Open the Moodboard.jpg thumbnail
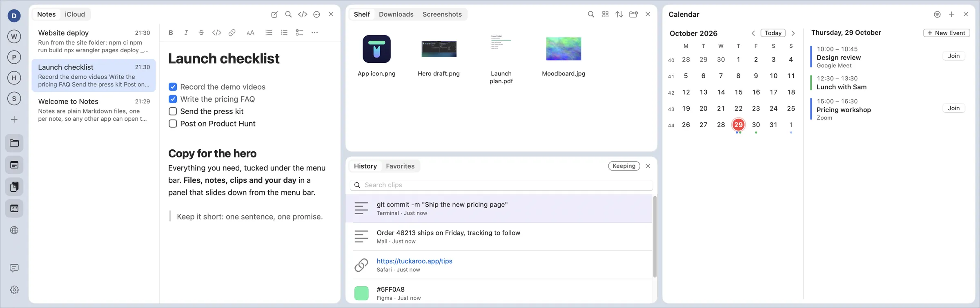The width and height of the screenshot is (980, 308). click(563, 49)
